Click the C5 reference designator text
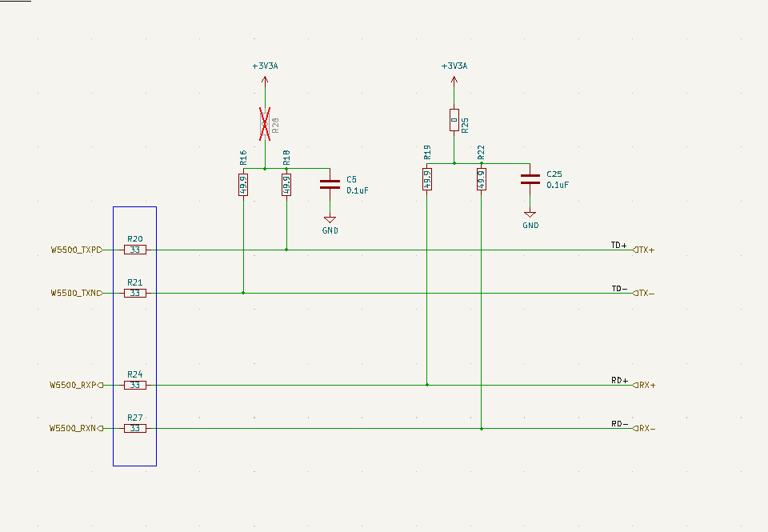 pyautogui.click(x=352, y=180)
